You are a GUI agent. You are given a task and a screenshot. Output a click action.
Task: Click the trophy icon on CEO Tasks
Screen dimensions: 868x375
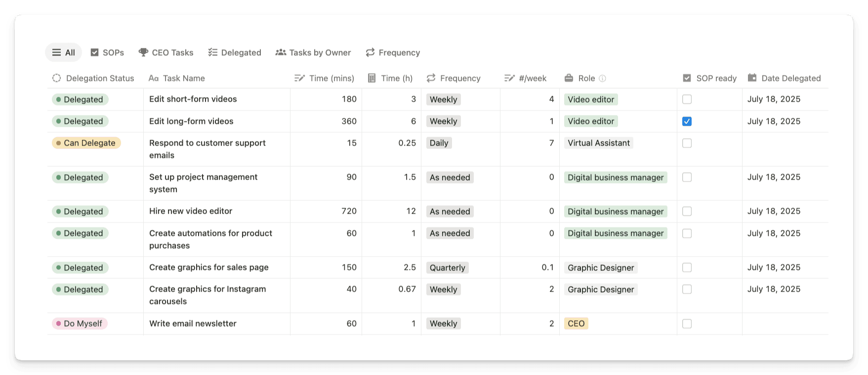pyautogui.click(x=143, y=52)
